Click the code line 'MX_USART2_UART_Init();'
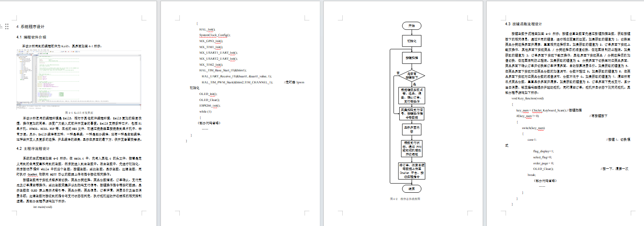Image resolution: width=644 pixels, height=226 pixels. click(218, 59)
